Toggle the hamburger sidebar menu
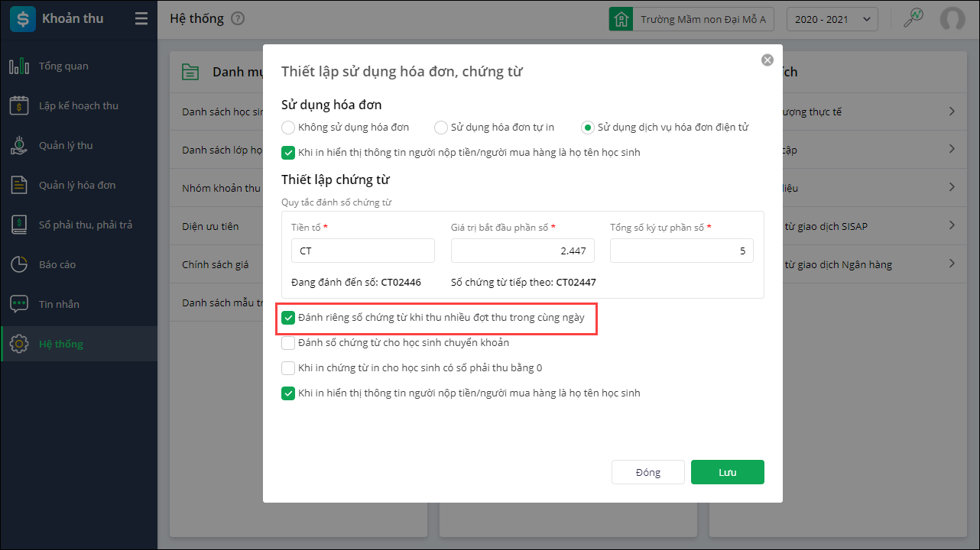 141,19
